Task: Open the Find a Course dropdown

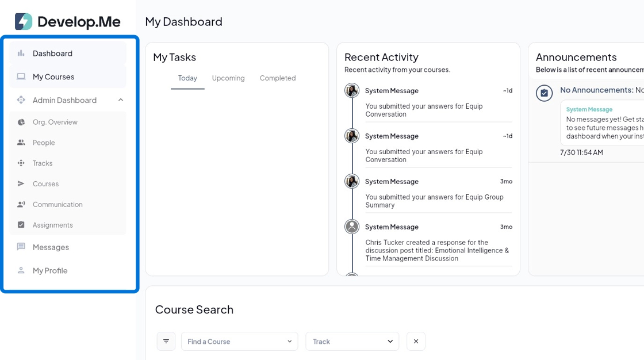Action: click(x=240, y=342)
